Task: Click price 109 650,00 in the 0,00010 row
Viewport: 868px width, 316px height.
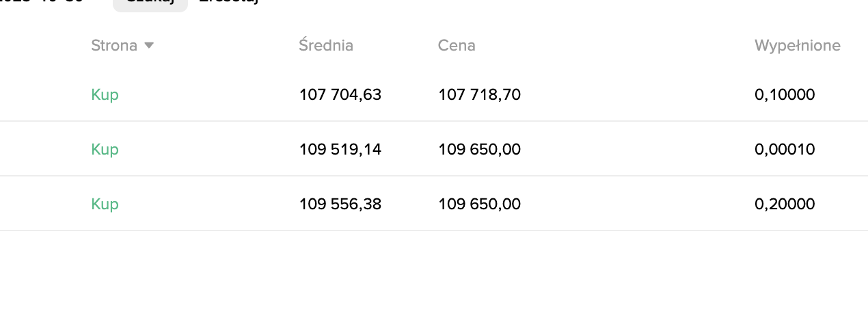Action: pyautogui.click(x=479, y=149)
